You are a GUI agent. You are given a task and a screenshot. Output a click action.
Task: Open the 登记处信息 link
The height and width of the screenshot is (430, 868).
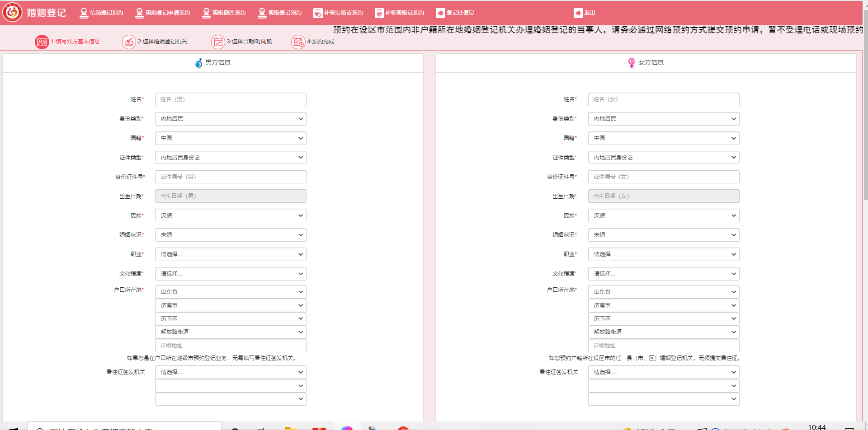(x=455, y=13)
